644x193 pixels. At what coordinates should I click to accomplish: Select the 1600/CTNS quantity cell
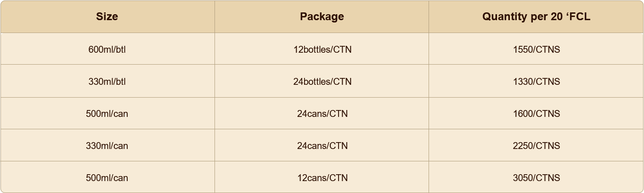click(536, 114)
